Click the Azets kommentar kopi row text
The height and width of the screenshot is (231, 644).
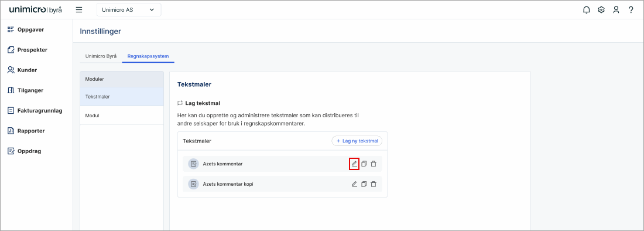tap(228, 184)
